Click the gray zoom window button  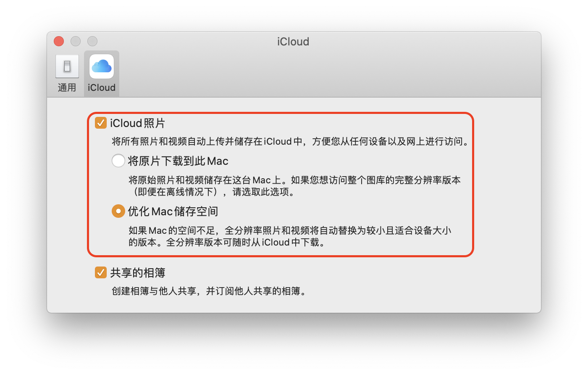point(92,41)
